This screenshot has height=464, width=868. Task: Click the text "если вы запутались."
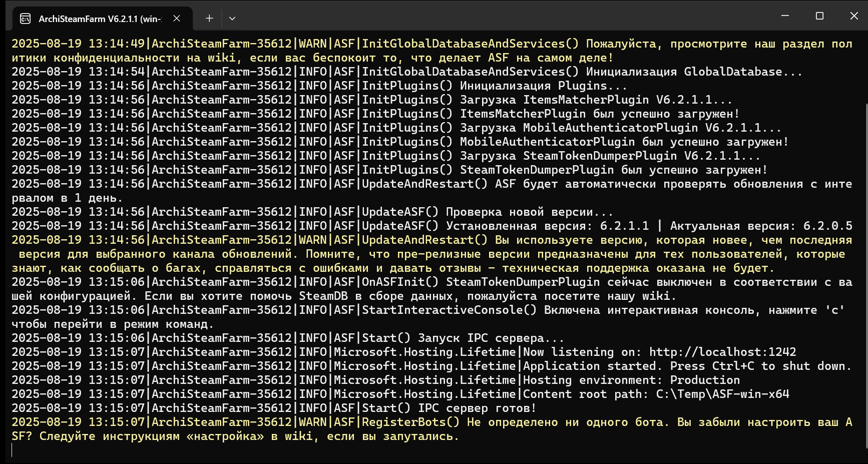tap(393, 436)
